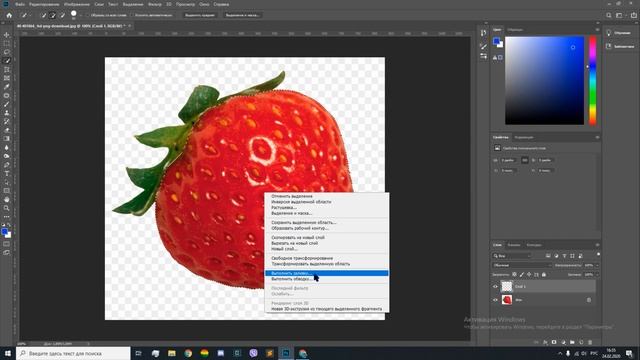Screen dimensions: 640x360
Task: Add layer style via fx icon
Action: click(x=545, y=342)
